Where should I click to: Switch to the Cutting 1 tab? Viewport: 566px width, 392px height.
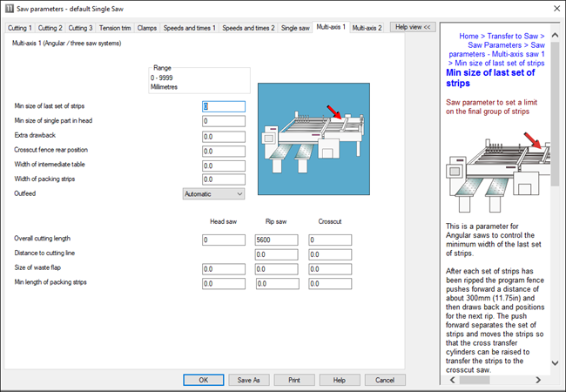(x=20, y=28)
